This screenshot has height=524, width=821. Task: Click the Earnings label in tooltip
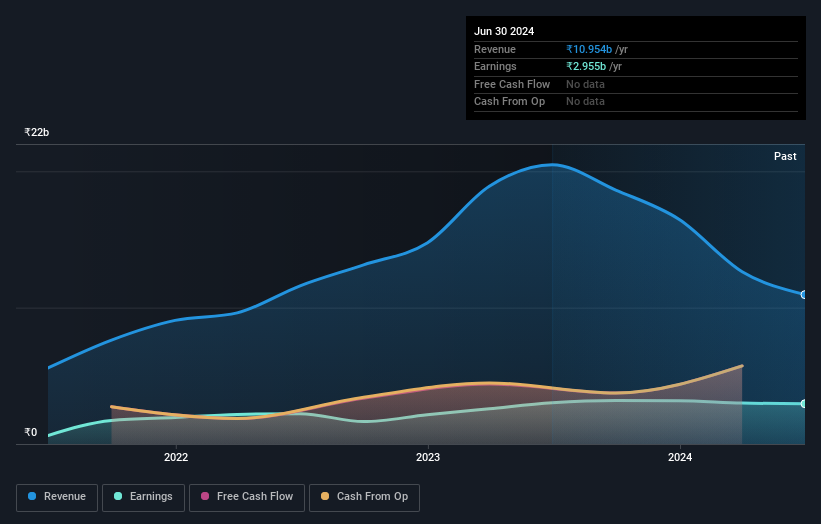point(495,66)
